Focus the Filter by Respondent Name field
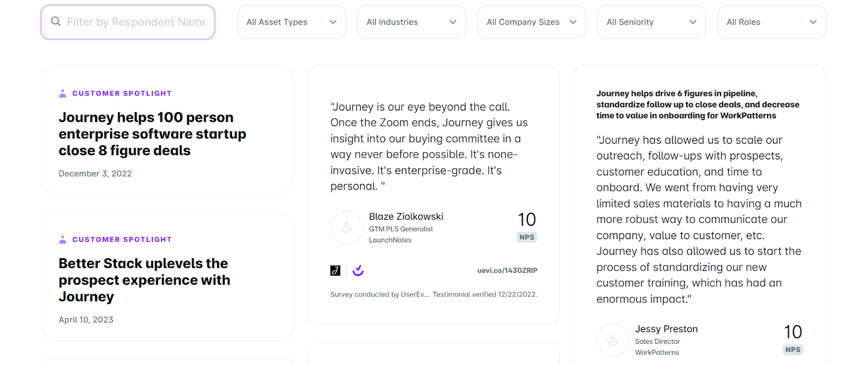The width and height of the screenshot is (868, 365). coord(136,22)
